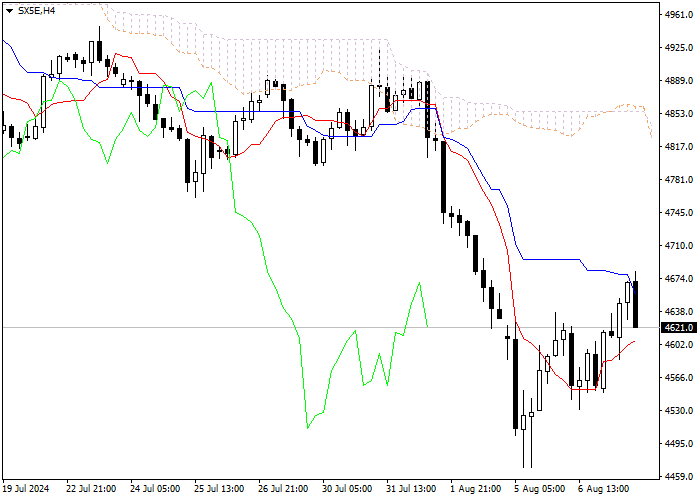Click the 4925.0 price scale label
Image resolution: width=700 pixels, height=500 pixels.
point(679,47)
